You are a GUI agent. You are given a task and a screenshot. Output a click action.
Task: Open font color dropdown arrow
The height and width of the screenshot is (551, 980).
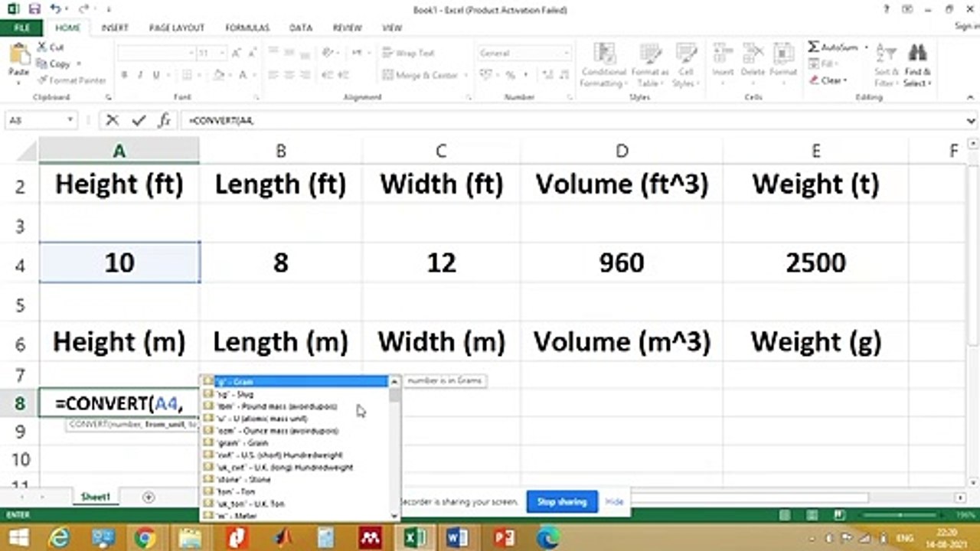[254, 75]
